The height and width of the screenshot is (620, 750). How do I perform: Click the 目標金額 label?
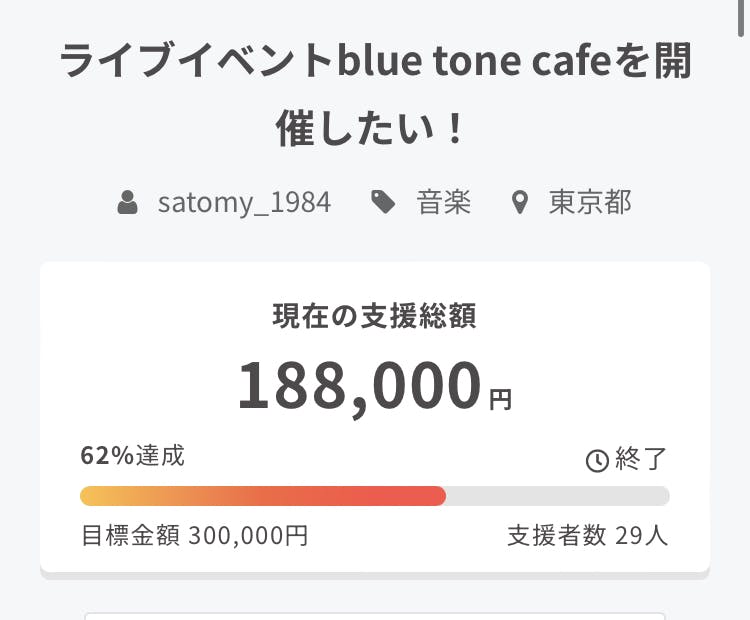pos(130,535)
